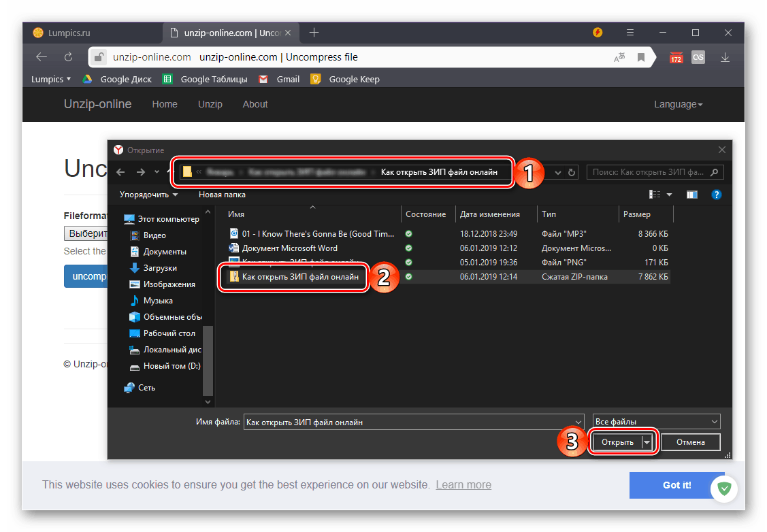Open the Упорядочить menu

coord(148,195)
